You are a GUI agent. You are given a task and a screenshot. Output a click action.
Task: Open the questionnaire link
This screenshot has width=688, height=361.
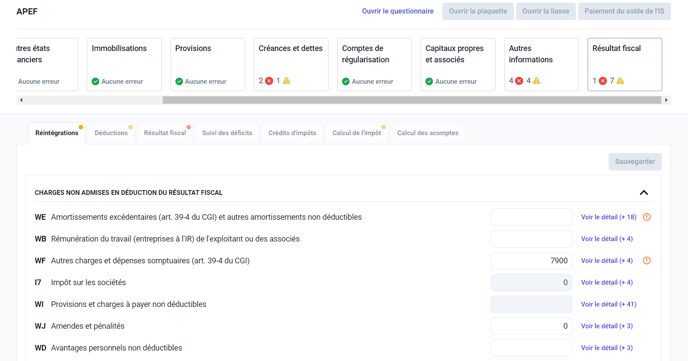click(398, 11)
